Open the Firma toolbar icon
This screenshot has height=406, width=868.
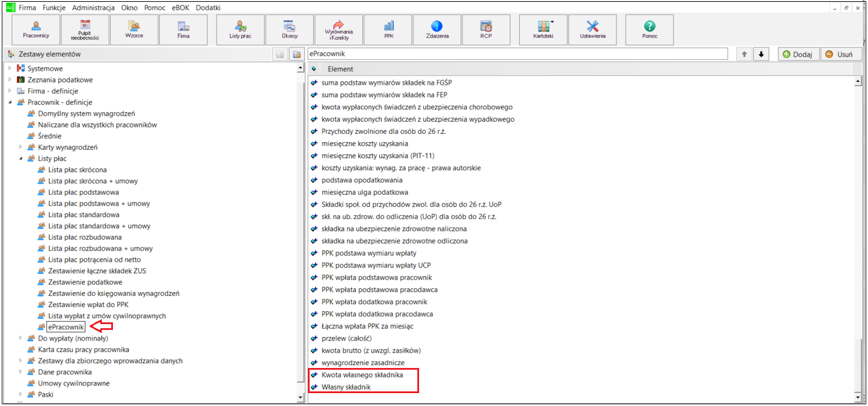click(x=183, y=29)
